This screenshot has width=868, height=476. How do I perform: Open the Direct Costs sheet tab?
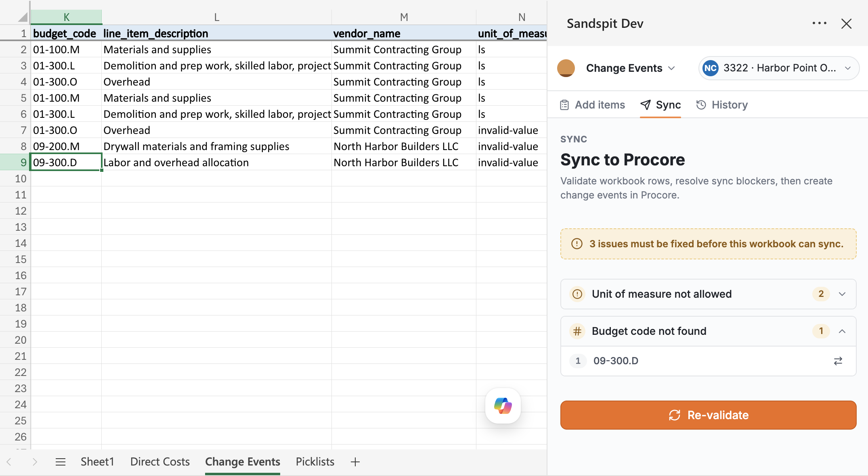[x=160, y=462]
